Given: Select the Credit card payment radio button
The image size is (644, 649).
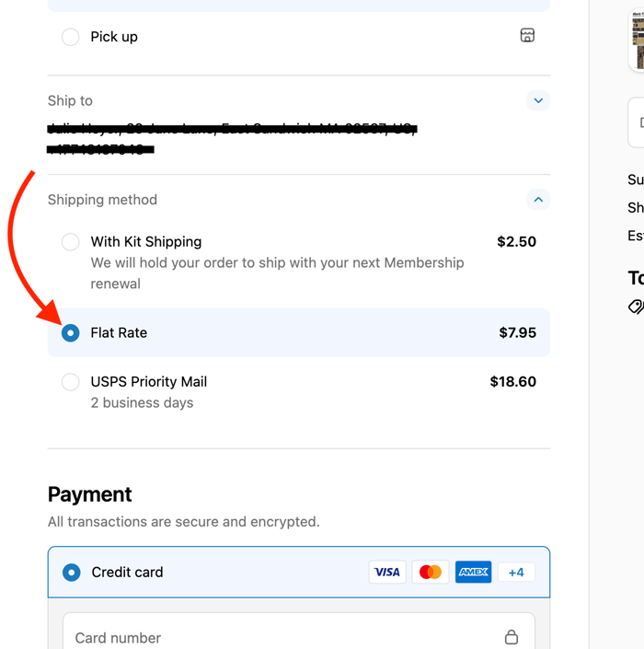Looking at the screenshot, I should (x=71, y=572).
